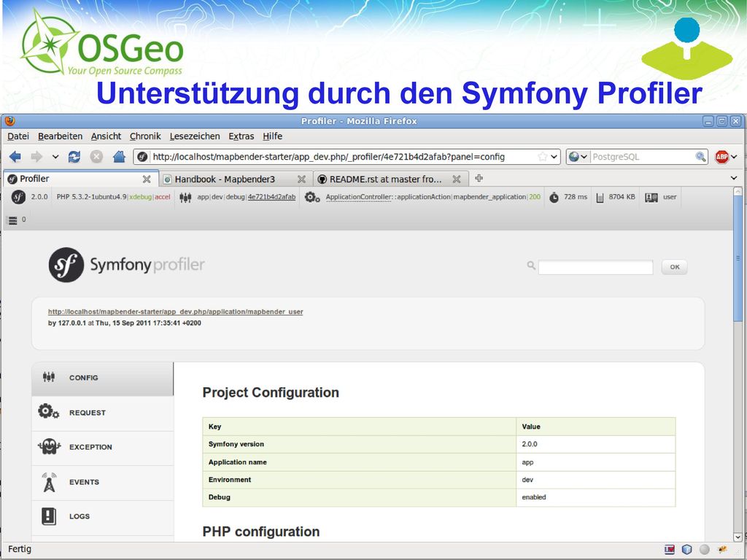The width and height of the screenshot is (747, 560).
Task: Open the home page via the house icon
Action: (119, 157)
